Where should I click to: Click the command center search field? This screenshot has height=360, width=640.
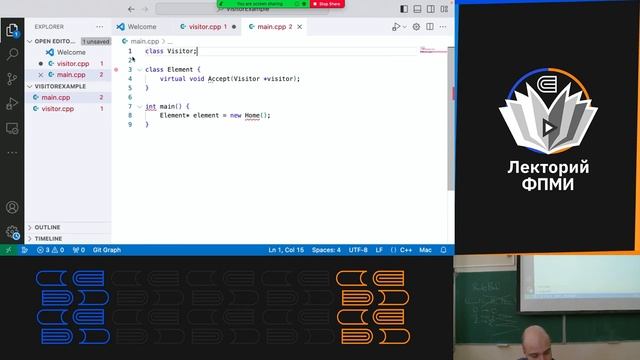click(242, 9)
